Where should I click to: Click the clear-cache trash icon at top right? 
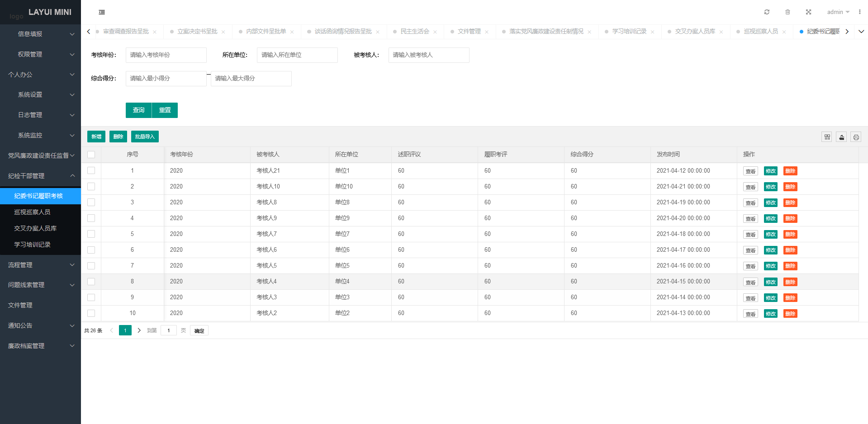tap(787, 12)
